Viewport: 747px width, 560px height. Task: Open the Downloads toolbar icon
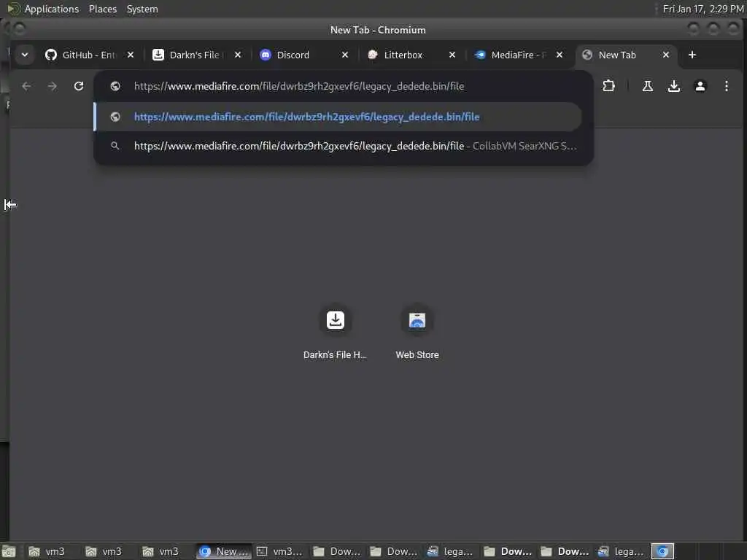click(673, 86)
